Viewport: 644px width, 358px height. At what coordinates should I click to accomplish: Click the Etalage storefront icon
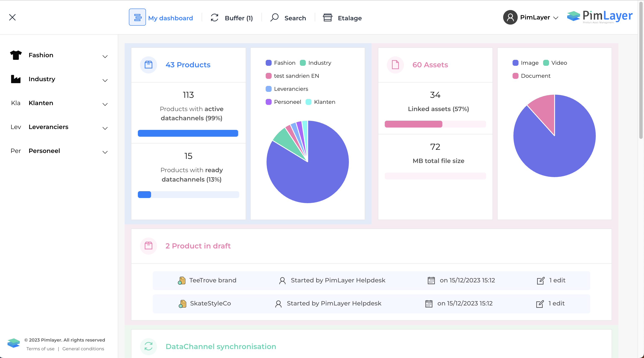[328, 18]
